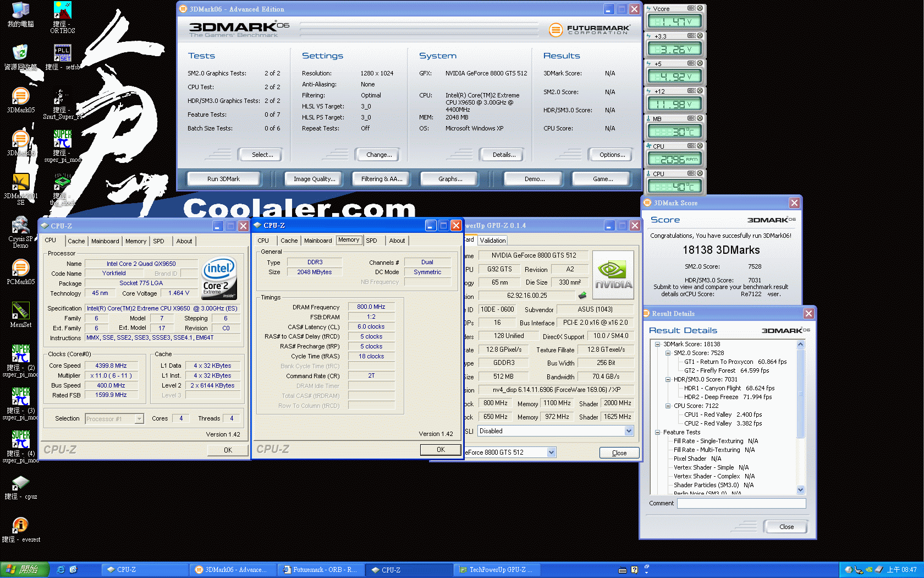Click TechPowerUp GPU-Z taskbar button
Viewport: 924px width, 578px height.
coord(496,570)
